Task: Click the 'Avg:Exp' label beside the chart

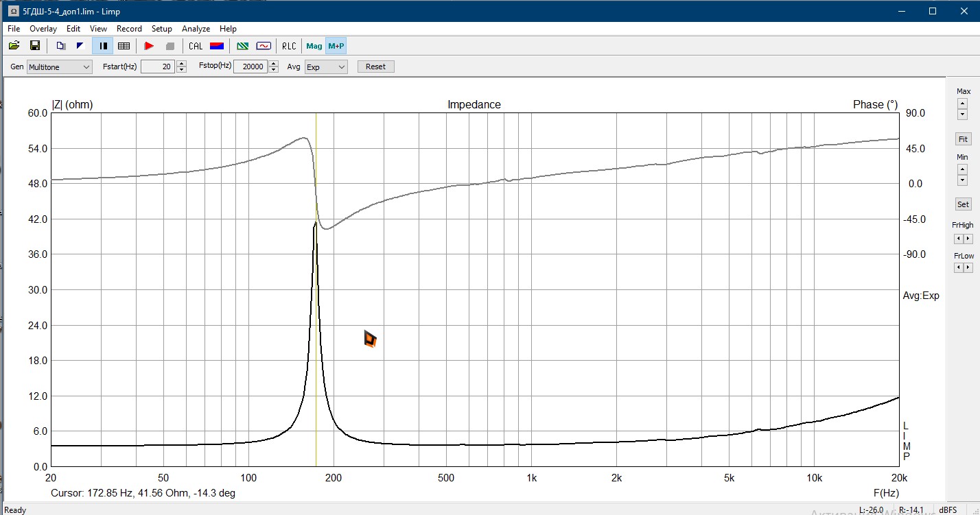Action: click(x=921, y=296)
